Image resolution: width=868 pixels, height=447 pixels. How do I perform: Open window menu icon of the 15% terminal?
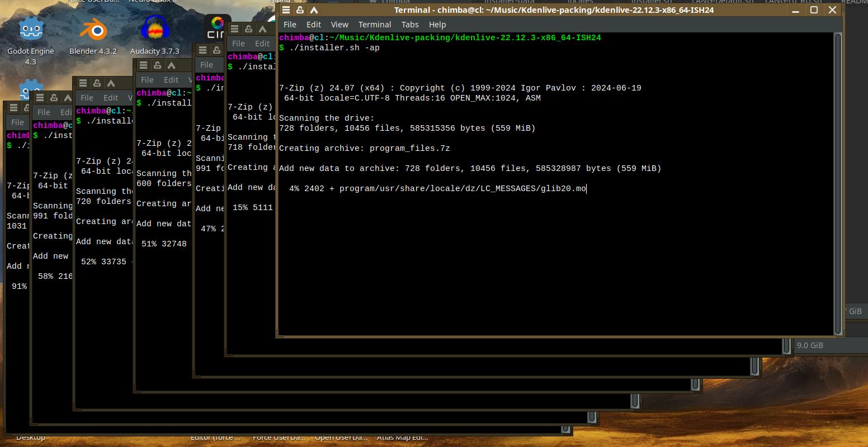234,29
